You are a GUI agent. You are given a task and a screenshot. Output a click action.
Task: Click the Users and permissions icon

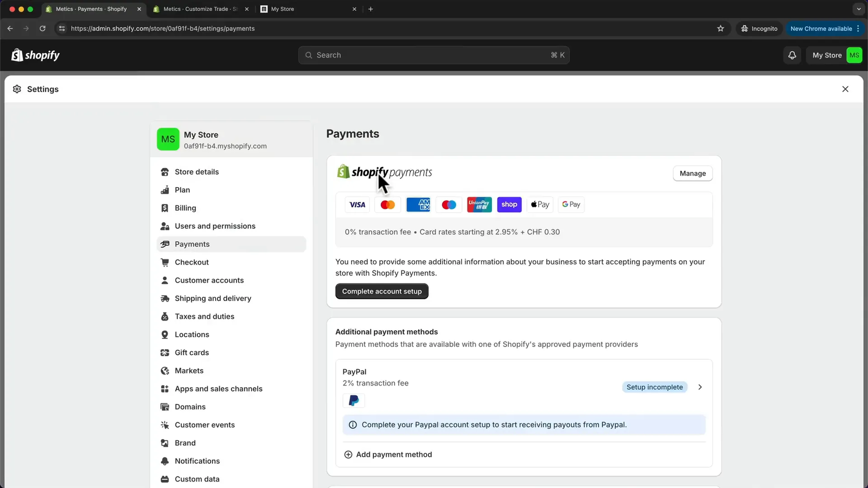coord(165,226)
